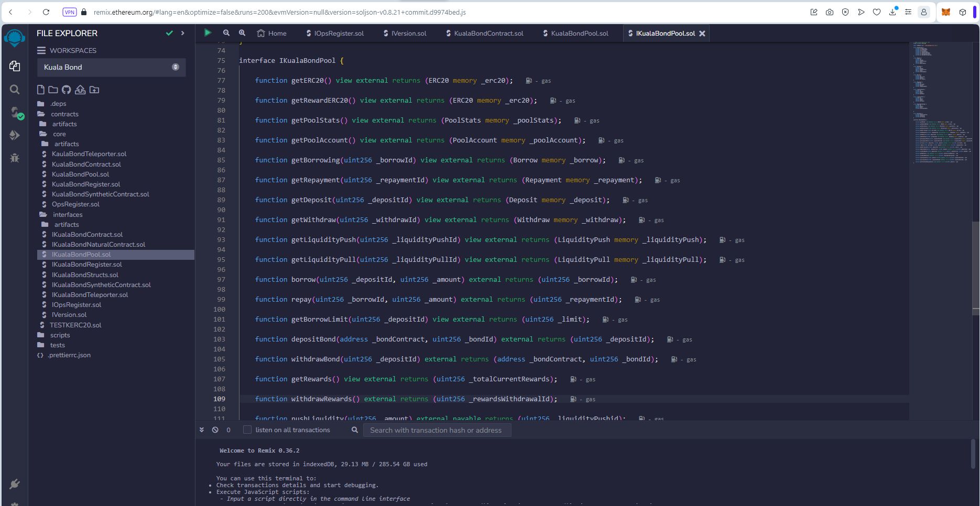Create a new file icon

[x=41, y=90]
